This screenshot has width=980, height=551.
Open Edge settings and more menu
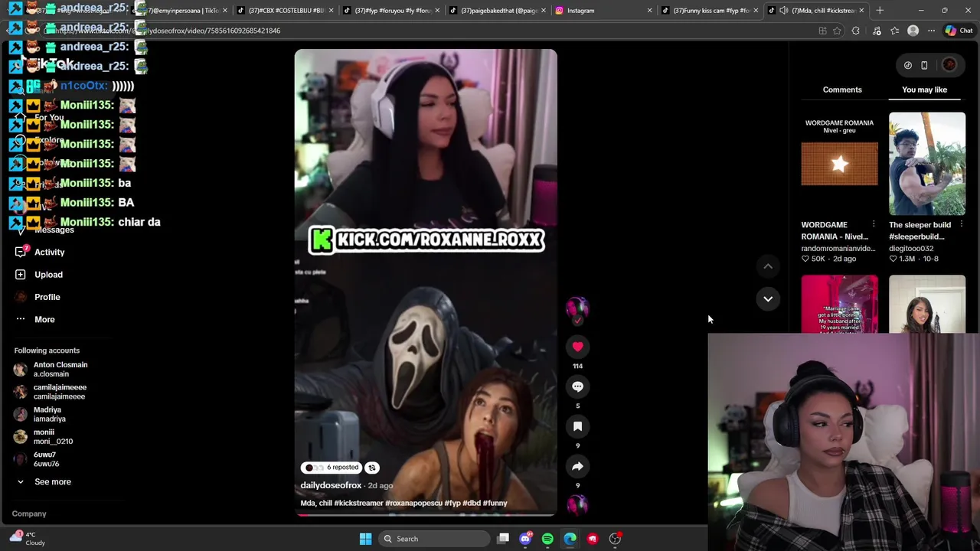click(x=931, y=31)
